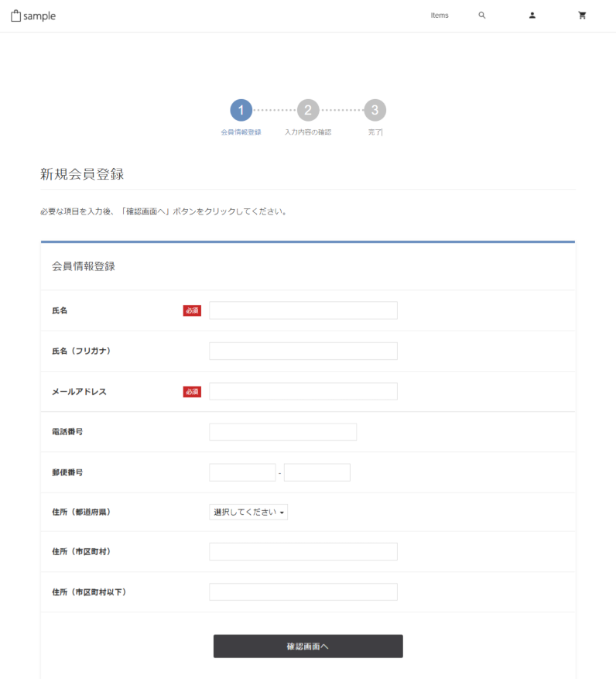Viewport: 616px width, 679px height.
Task: Open the Items menu link
Action: (440, 15)
